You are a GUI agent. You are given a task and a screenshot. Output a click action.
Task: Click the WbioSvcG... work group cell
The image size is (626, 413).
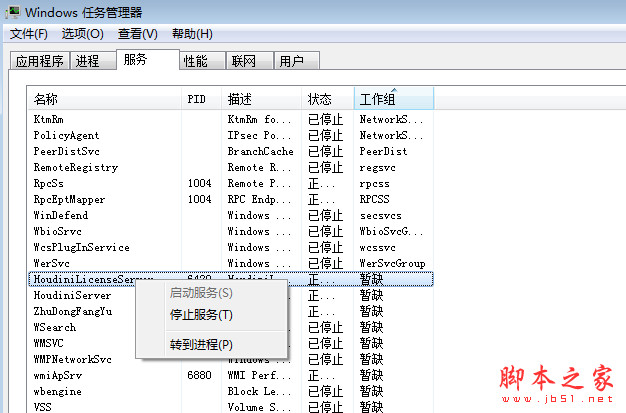[391, 231]
